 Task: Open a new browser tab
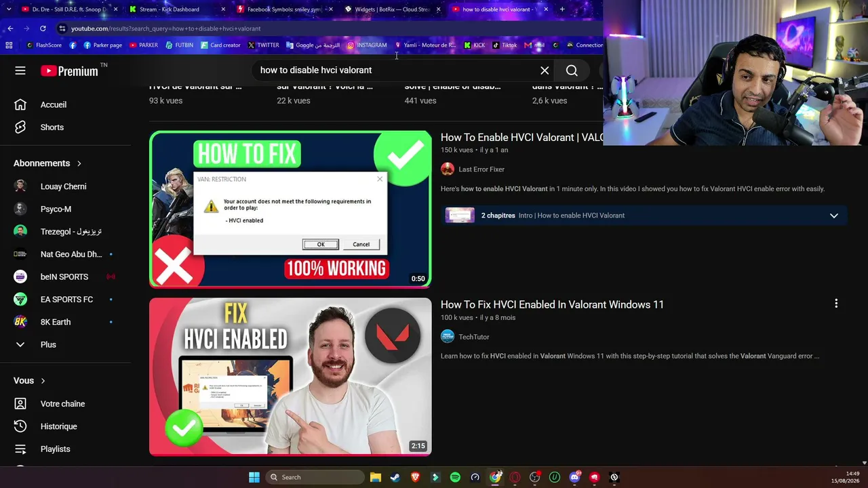tap(562, 9)
